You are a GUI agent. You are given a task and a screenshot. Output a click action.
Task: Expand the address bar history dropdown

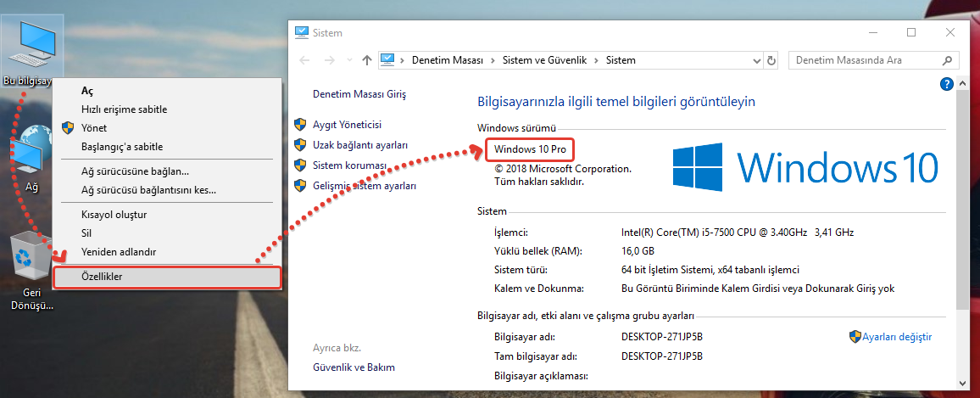pyautogui.click(x=757, y=61)
